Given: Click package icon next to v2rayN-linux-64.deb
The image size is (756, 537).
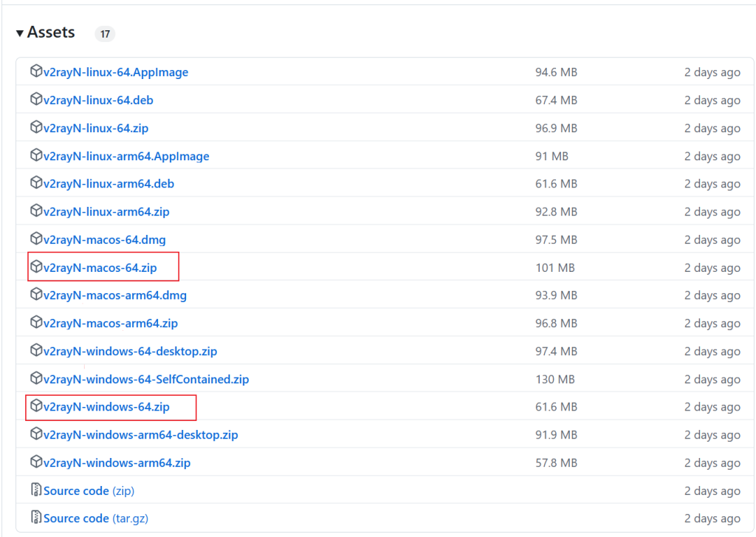Looking at the screenshot, I should pyautogui.click(x=36, y=100).
